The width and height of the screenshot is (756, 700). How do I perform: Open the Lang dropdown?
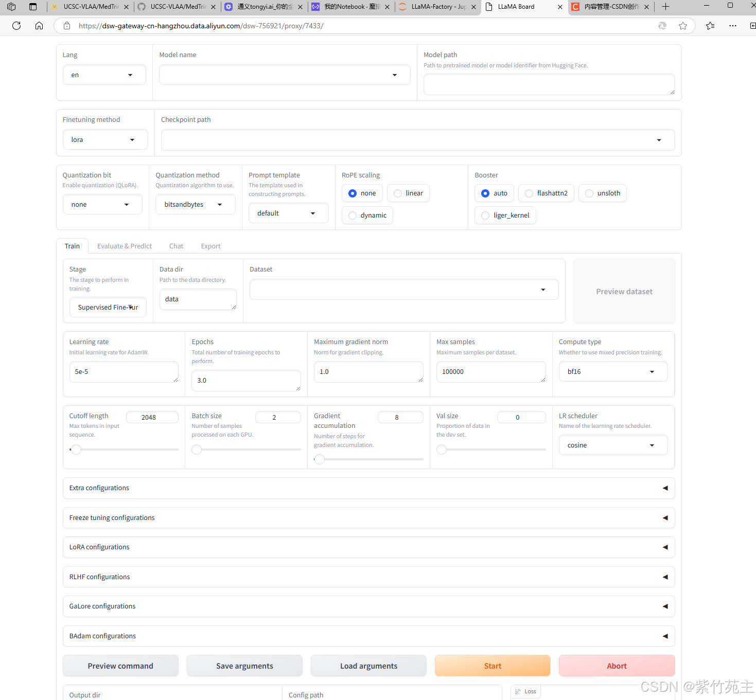[104, 75]
